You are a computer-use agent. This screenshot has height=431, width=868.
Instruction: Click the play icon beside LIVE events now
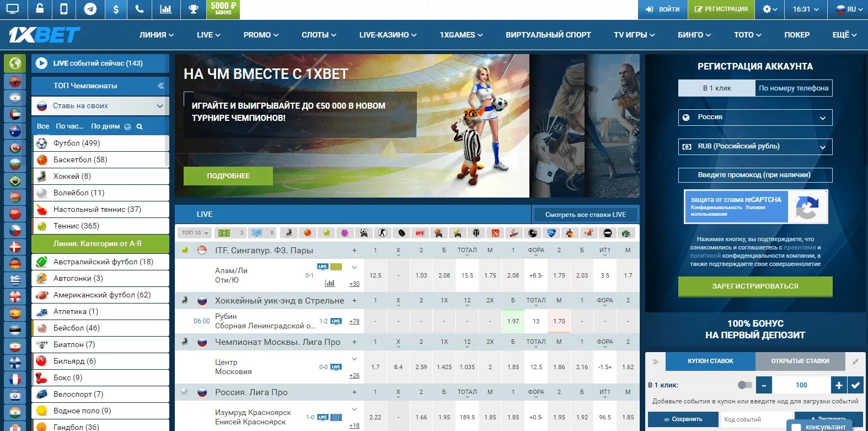[41, 63]
